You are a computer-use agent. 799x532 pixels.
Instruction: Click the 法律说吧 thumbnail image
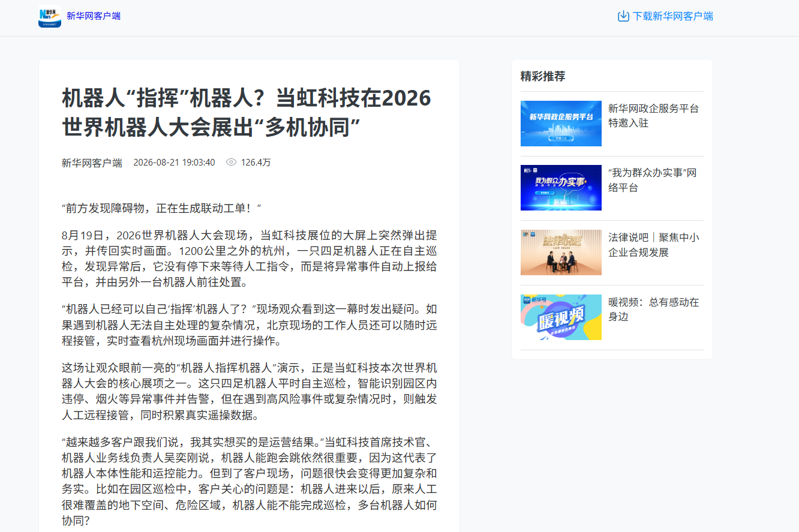pos(561,253)
